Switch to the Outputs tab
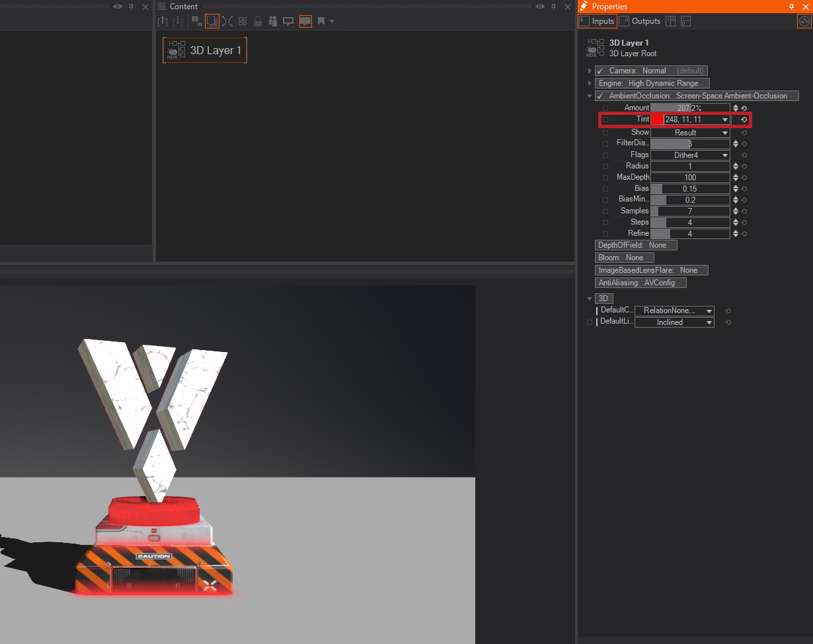This screenshot has width=813, height=644. click(x=640, y=21)
